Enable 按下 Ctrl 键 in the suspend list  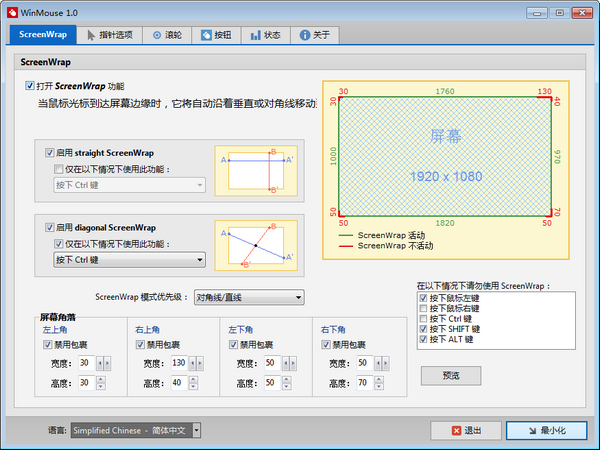click(425, 318)
